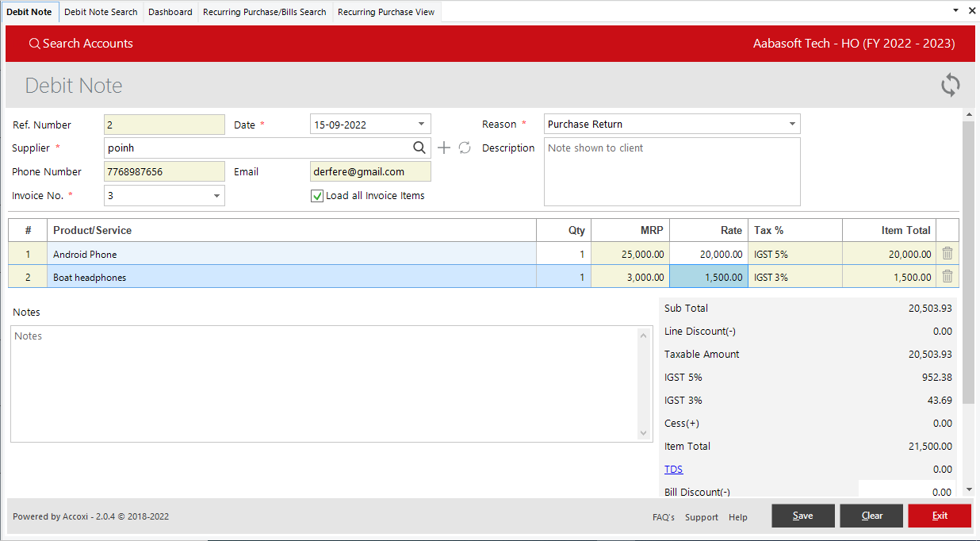
Task: Click the Exit button
Action: coord(940,516)
